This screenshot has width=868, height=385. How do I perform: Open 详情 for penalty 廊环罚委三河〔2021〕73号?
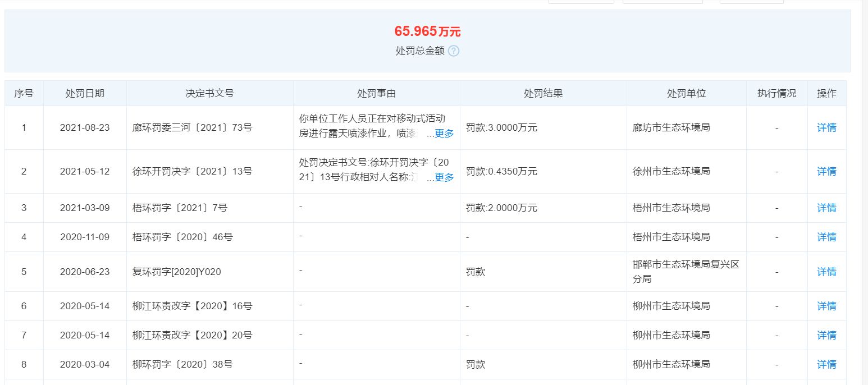coord(826,128)
